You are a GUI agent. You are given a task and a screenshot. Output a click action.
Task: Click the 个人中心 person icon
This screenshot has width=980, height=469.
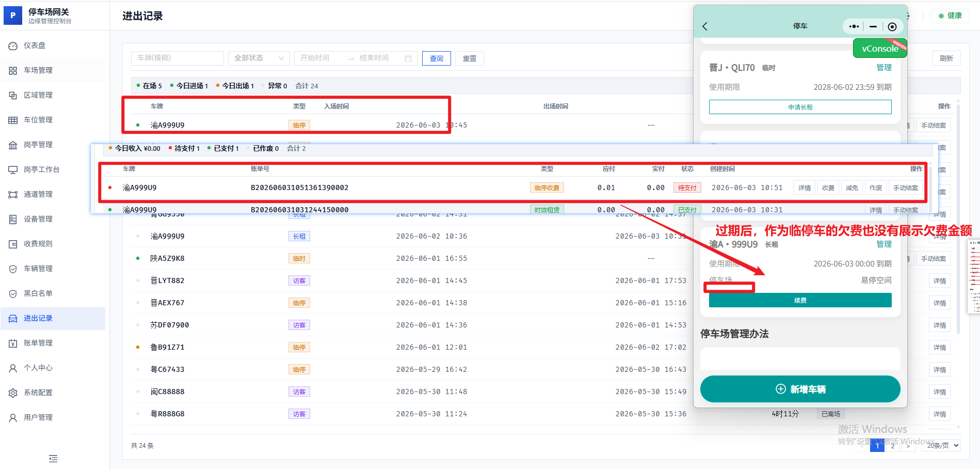pyautogui.click(x=13, y=368)
